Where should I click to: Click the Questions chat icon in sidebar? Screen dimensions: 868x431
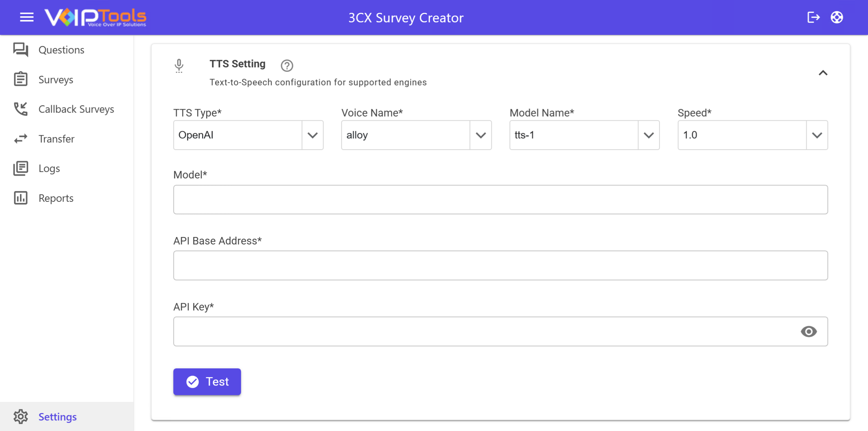point(21,50)
